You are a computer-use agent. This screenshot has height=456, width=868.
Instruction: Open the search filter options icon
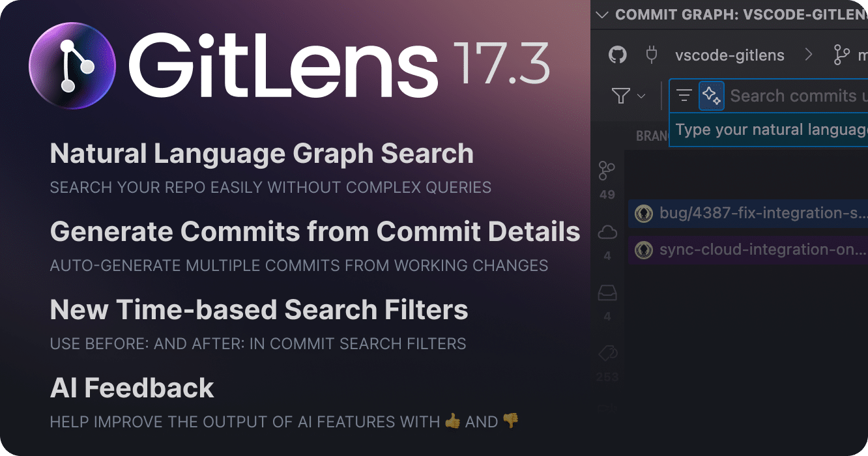point(684,96)
